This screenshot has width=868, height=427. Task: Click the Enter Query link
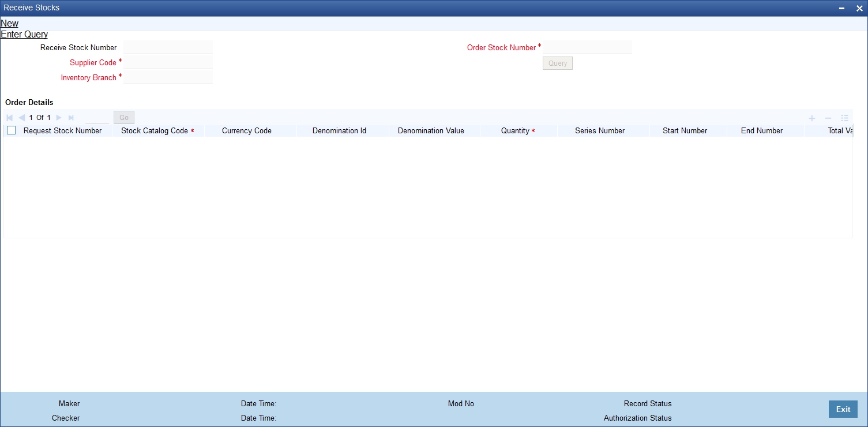pos(24,35)
